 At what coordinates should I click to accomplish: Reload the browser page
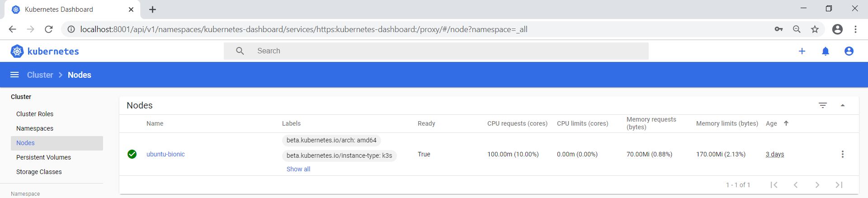49,29
